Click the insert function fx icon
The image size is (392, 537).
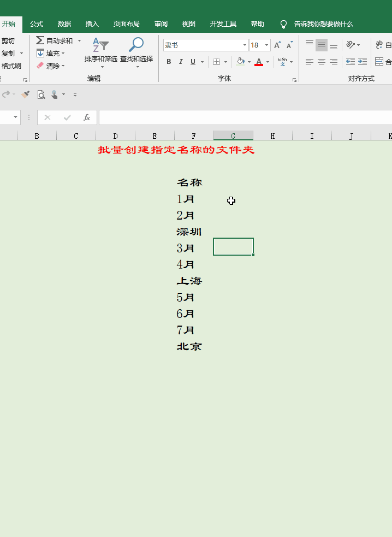tap(87, 117)
